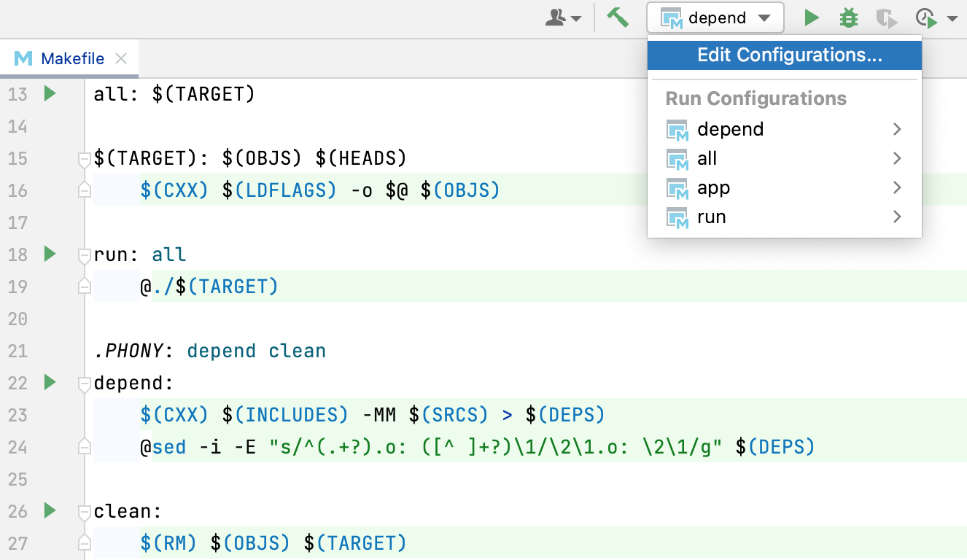This screenshot has height=560, width=967.
Task: Click fold end marker on line 16
Action: pyautogui.click(x=85, y=190)
